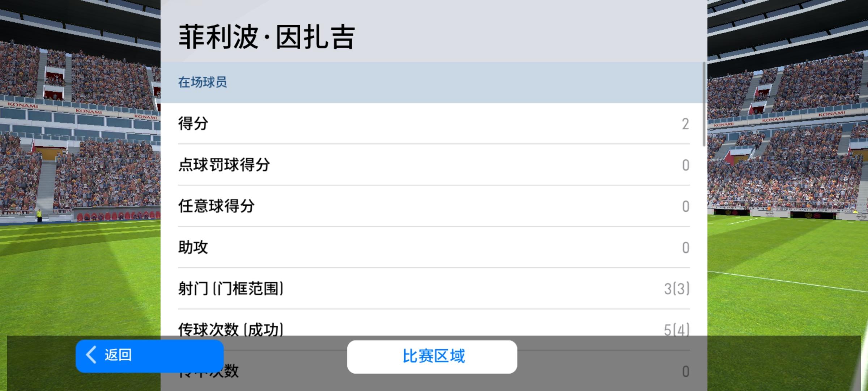The height and width of the screenshot is (391, 868).
Task: Tap the 传球次数 (成功) row label
Action: coord(231,329)
